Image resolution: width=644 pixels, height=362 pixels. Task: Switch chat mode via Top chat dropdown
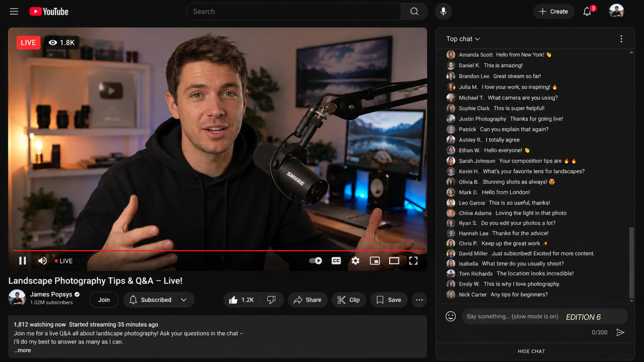(463, 39)
